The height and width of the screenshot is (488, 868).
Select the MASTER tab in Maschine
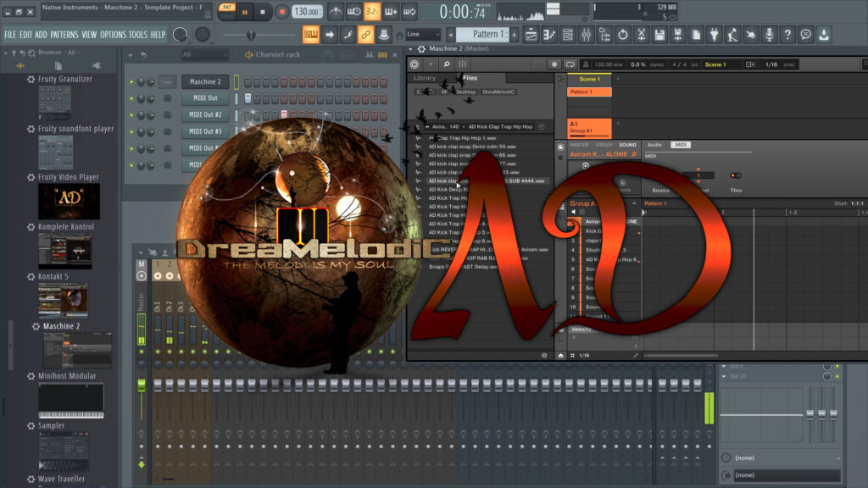click(x=579, y=144)
